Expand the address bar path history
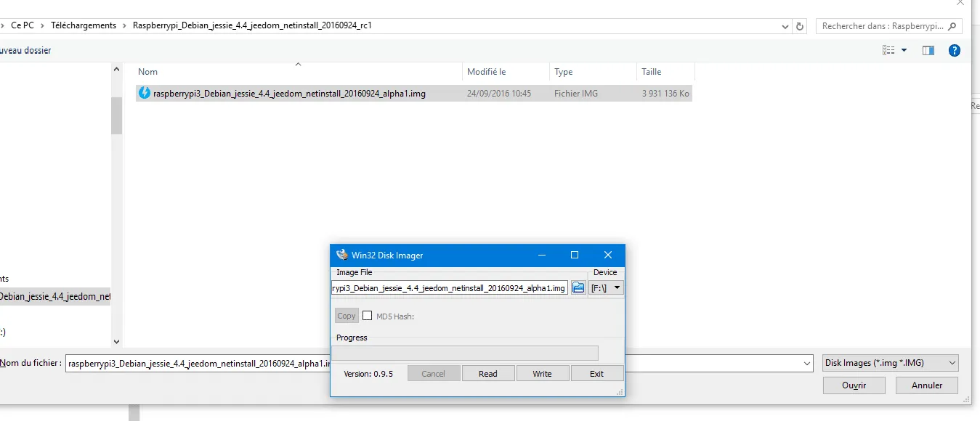Screen dimensions: 980x421 pyautogui.click(x=785, y=25)
